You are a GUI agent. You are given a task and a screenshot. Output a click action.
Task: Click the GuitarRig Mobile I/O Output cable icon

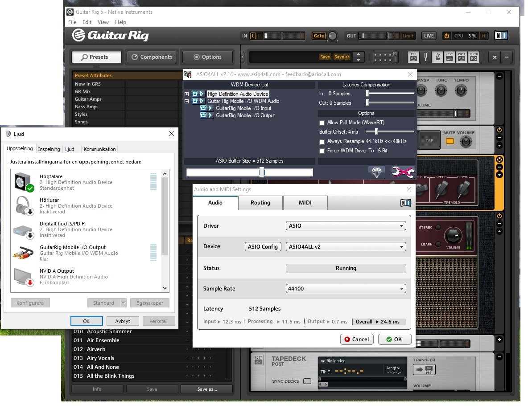pyautogui.click(x=23, y=253)
